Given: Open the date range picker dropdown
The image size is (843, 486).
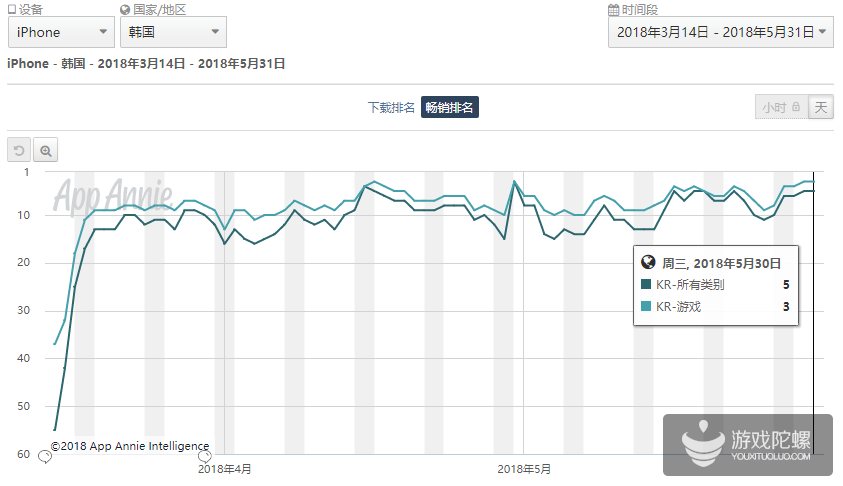Looking at the screenshot, I should point(720,32).
